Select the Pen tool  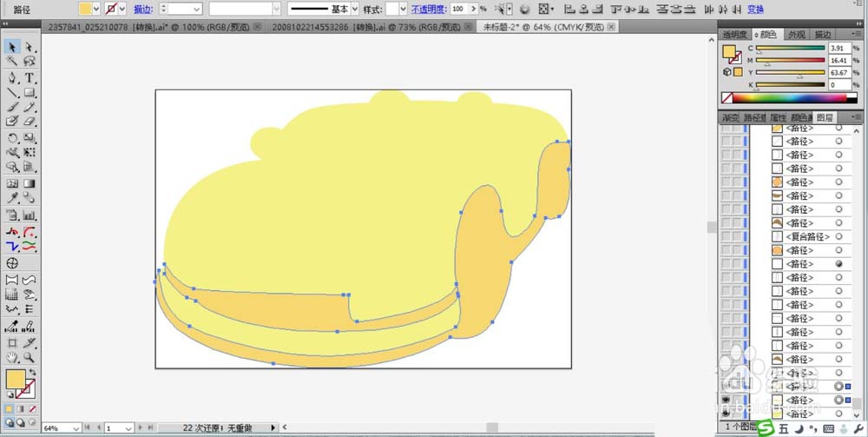[x=12, y=77]
